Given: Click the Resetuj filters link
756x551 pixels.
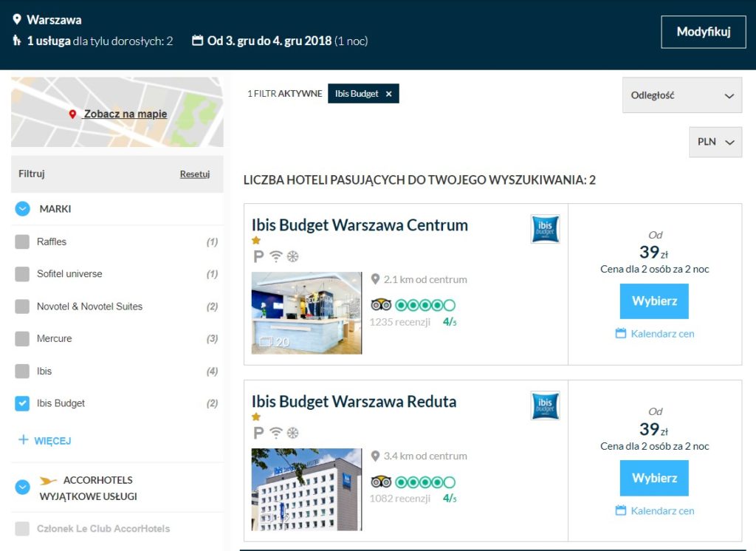Looking at the screenshot, I should click(195, 174).
